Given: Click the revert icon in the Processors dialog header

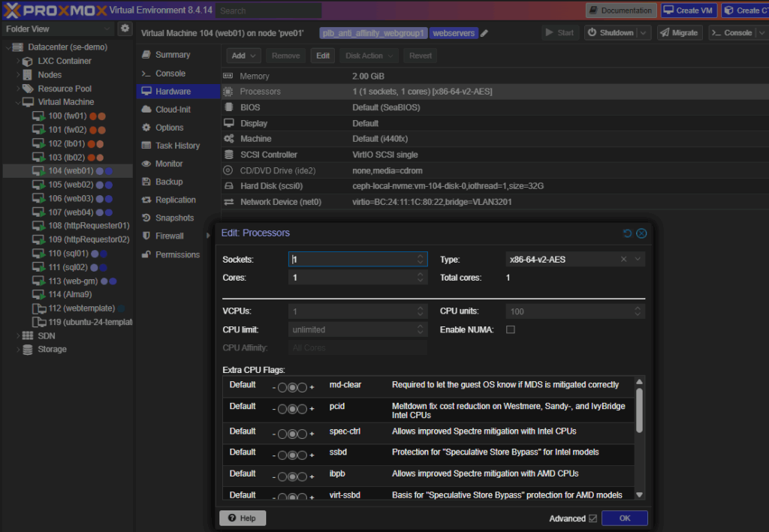Looking at the screenshot, I should pos(629,233).
